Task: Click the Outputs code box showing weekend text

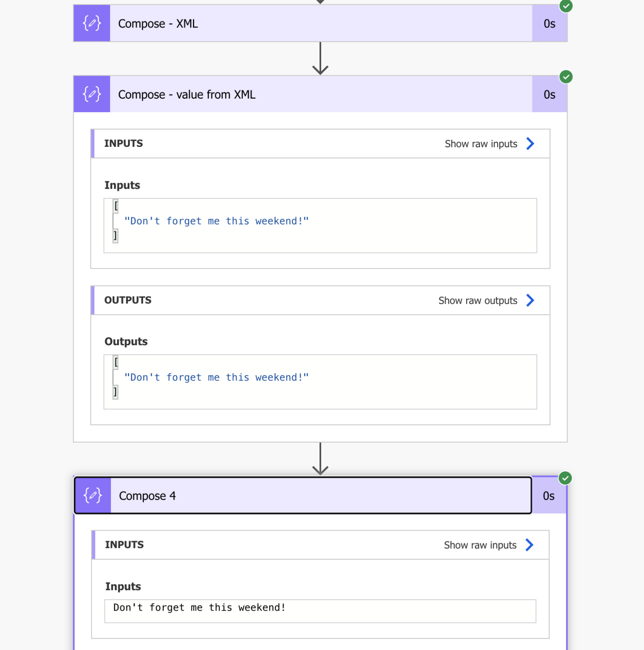Action: tap(320, 382)
